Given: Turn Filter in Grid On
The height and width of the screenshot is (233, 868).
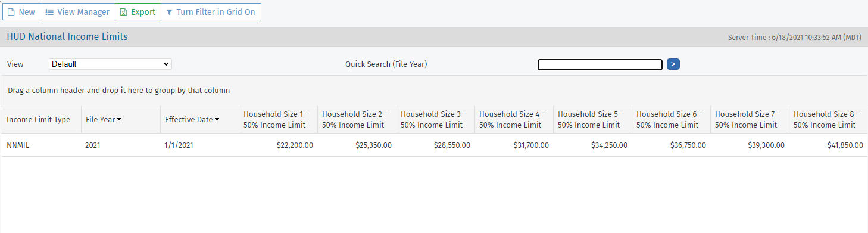Looking at the screenshot, I should coord(211,12).
